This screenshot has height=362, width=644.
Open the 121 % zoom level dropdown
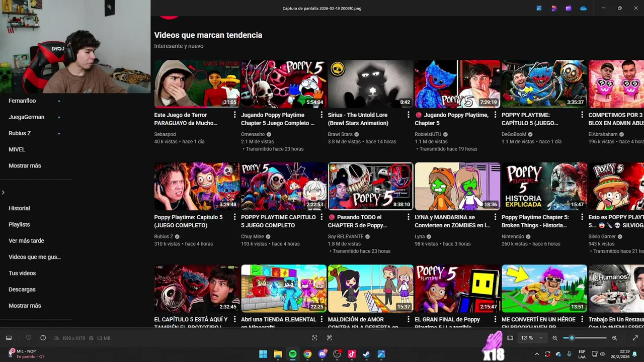532,338
